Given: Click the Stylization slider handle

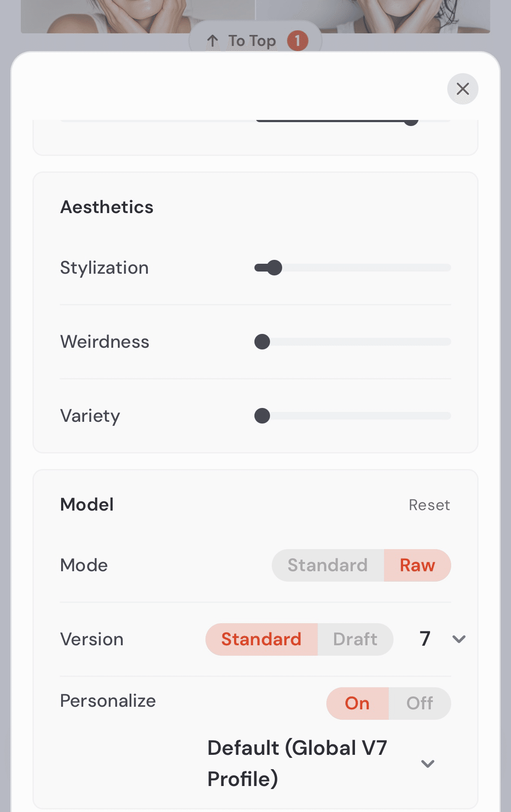Looking at the screenshot, I should point(274,268).
